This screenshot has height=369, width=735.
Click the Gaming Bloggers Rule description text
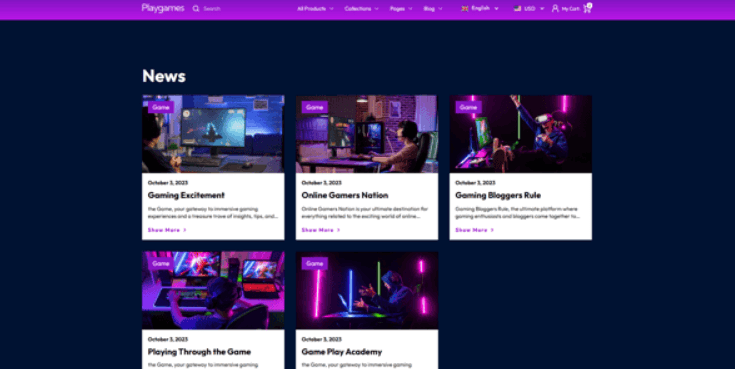tap(518, 213)
